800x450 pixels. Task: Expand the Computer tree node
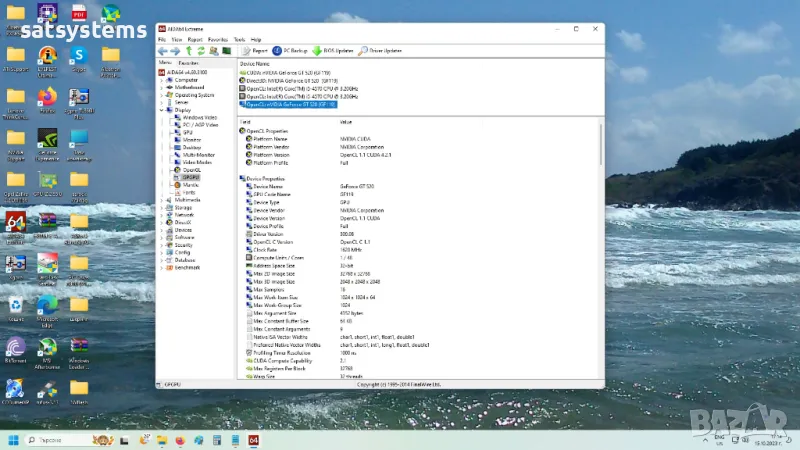coord(160,80)
